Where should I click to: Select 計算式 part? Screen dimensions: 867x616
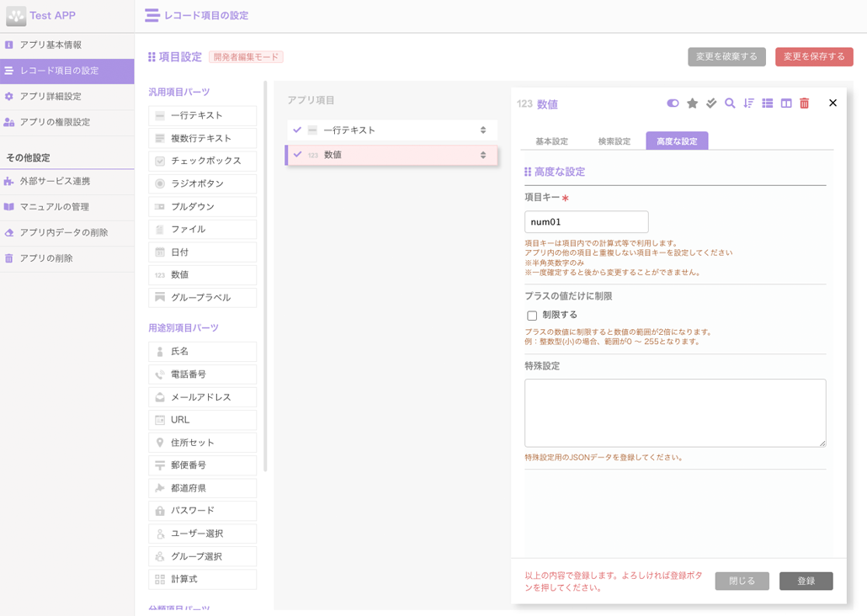pyautogui.click(x=202, y=579)
